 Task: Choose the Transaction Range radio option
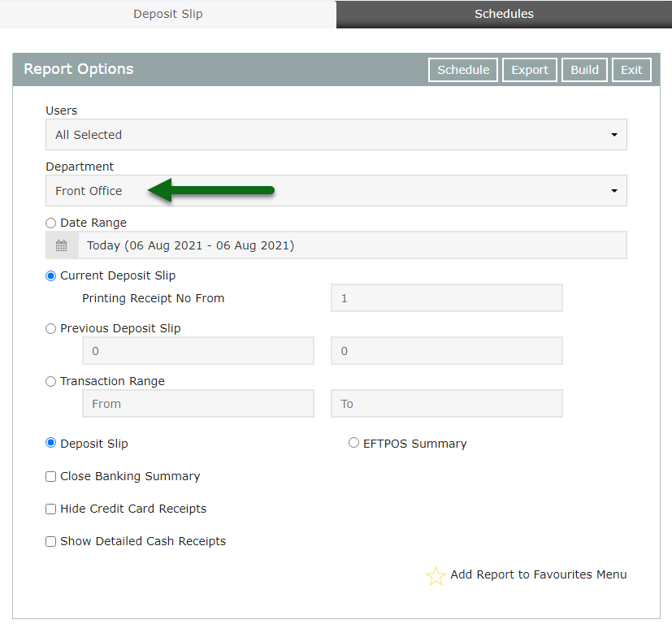click(x=50, y=381)
